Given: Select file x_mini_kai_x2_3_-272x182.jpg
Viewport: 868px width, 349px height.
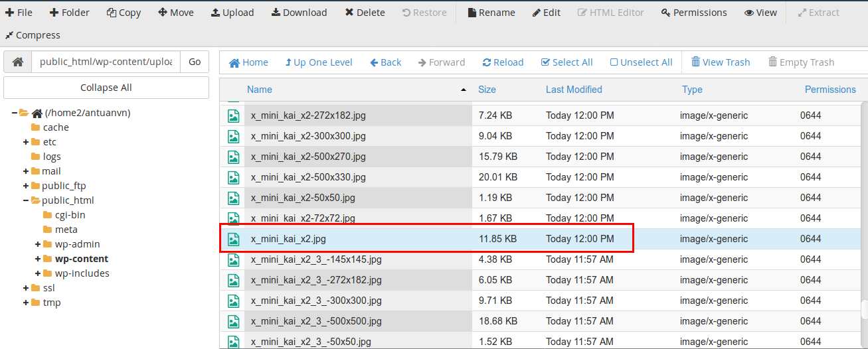Looking at the screenshot, I should 316,280.
